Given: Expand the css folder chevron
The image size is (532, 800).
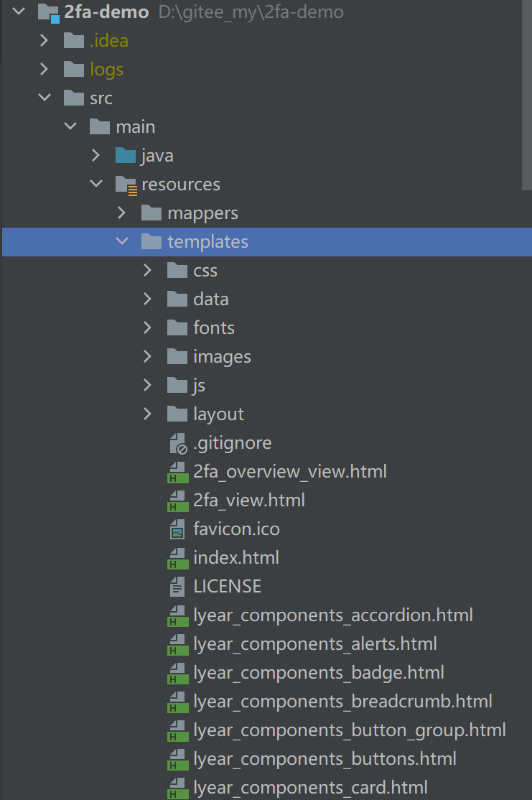Looking at the screenshot, I should (x=148, y=271).
